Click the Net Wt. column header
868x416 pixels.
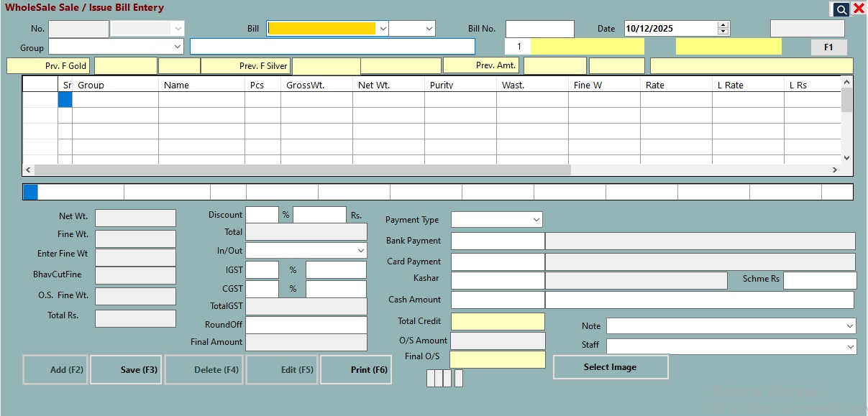tap(374, 85)
